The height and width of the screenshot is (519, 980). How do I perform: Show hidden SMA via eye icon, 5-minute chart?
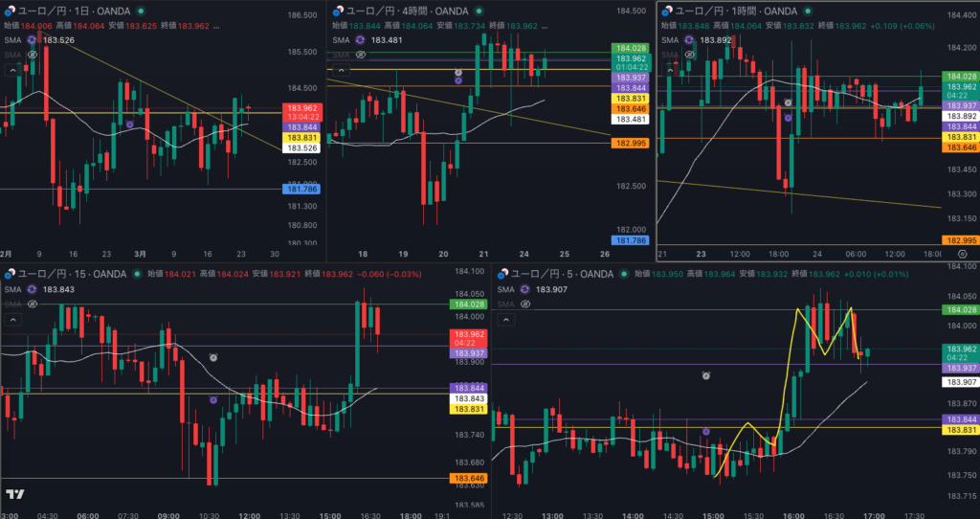pos(525,304)
